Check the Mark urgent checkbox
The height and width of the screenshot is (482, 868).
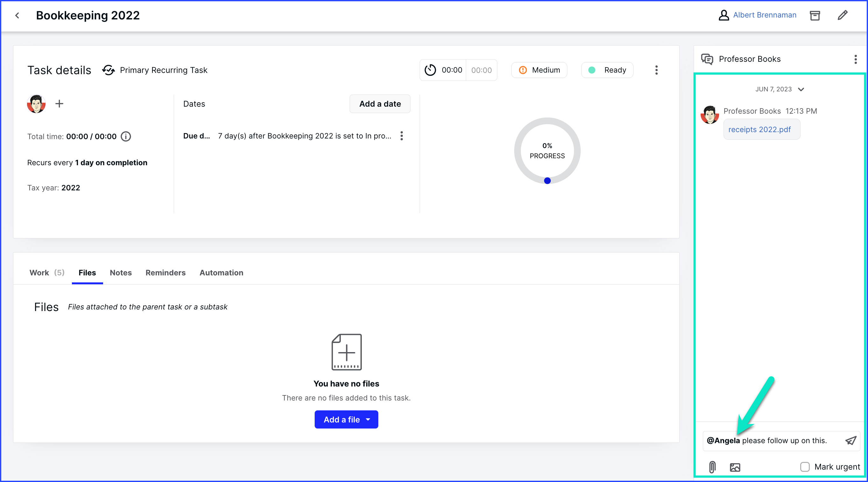805,467
